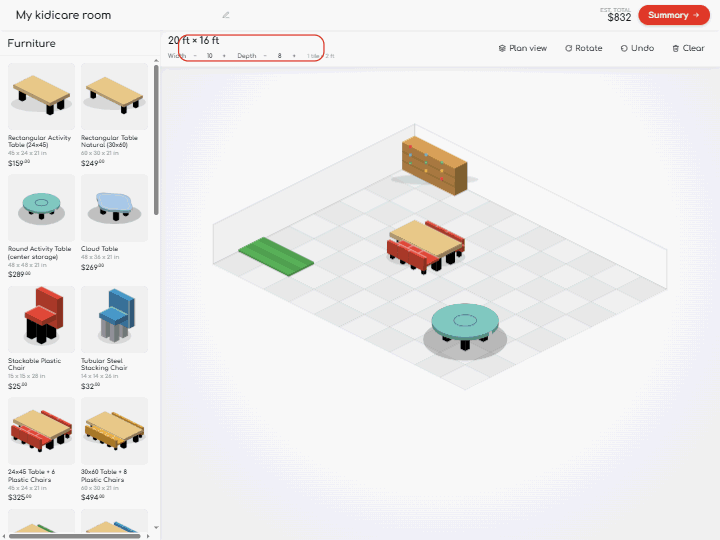720x540 pixels.
Task: Click scroll-up arrow of furniture list
Action: [156, 61]
